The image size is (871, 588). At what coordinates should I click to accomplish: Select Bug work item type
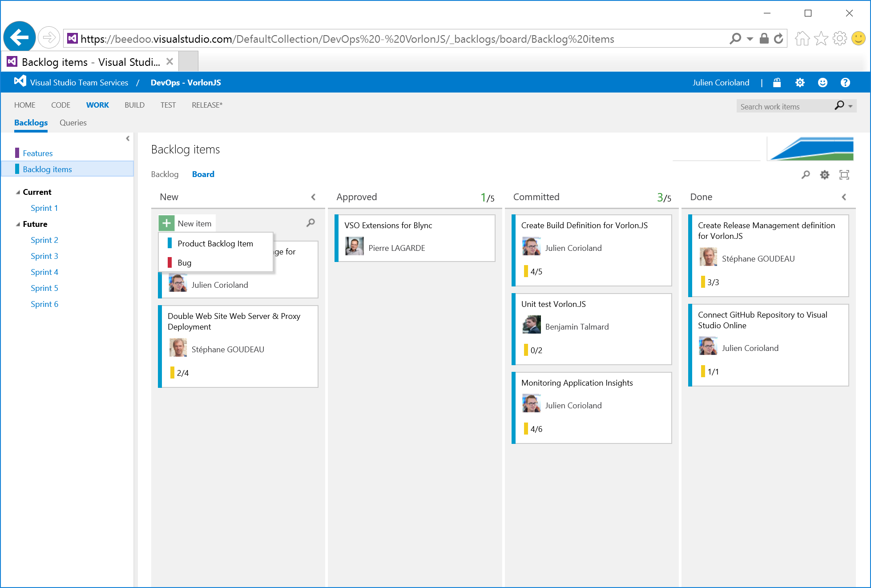[x=184, y=262]
